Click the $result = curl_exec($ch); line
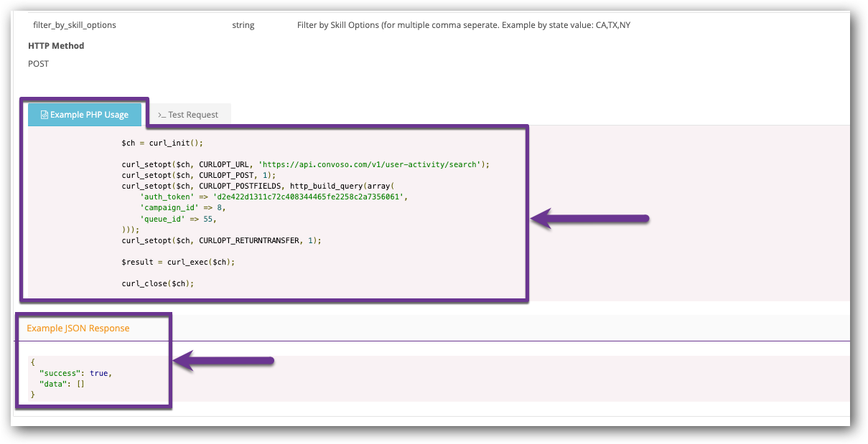The height and width of the screenshot is (444, 868). 178,262
